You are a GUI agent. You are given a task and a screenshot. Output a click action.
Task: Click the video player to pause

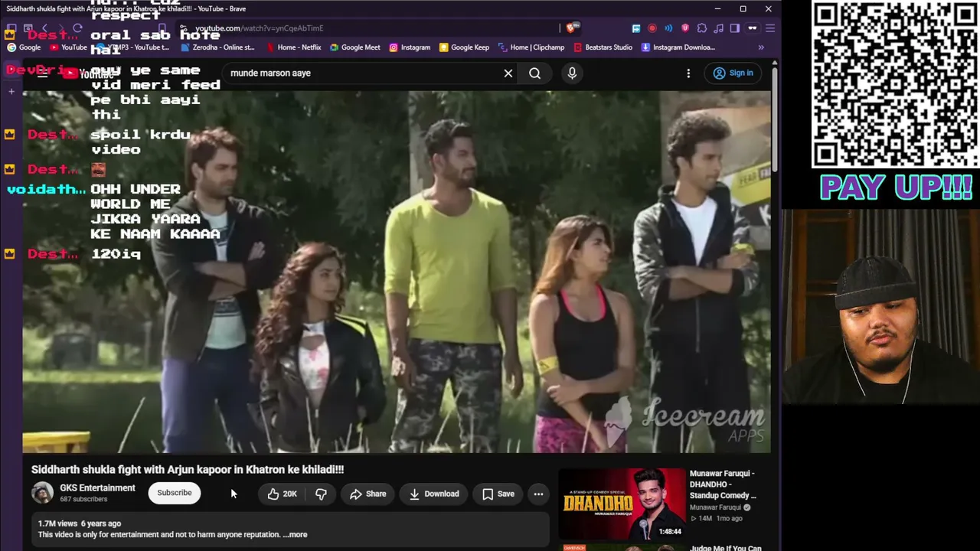397,272
